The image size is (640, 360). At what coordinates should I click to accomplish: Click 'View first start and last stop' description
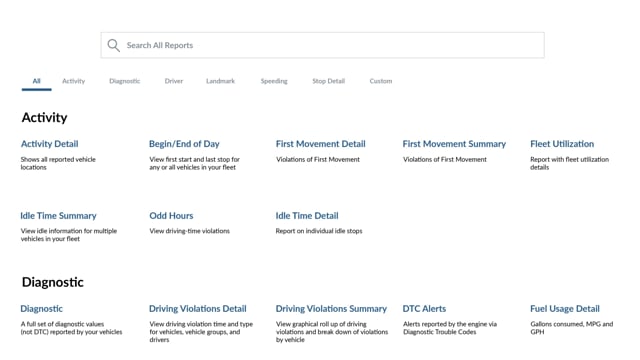point(194,163)
